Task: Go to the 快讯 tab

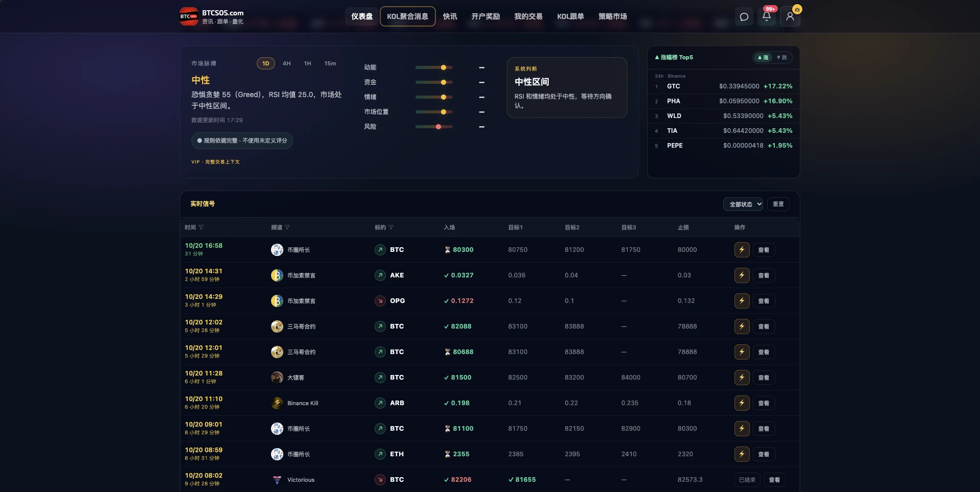Action: [450, 16]
